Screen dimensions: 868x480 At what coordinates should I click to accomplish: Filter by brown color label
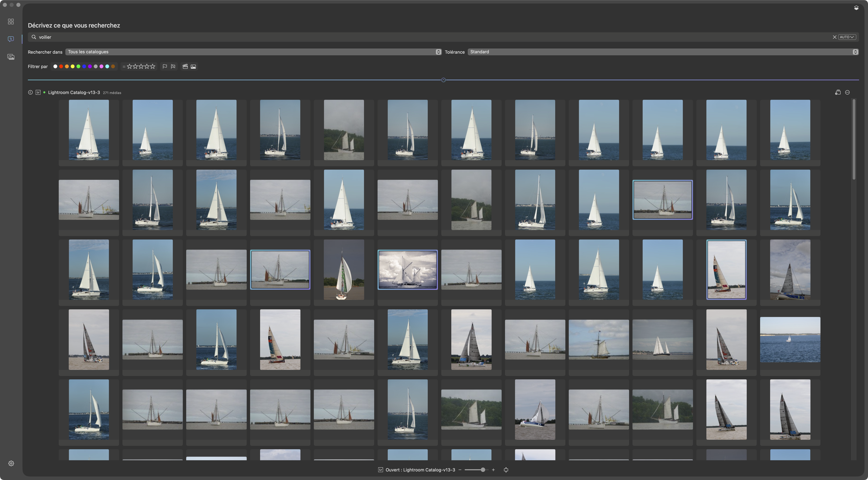113,66
